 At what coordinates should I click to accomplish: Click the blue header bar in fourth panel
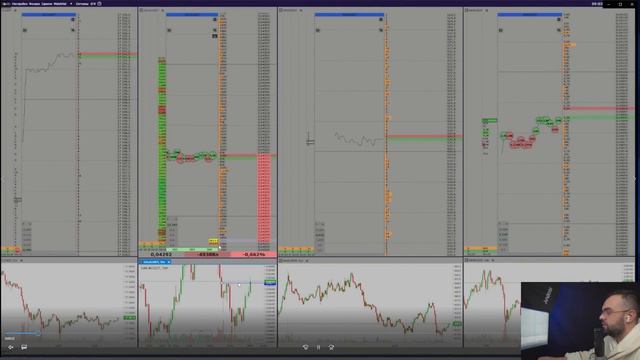(x=529, y=15)
